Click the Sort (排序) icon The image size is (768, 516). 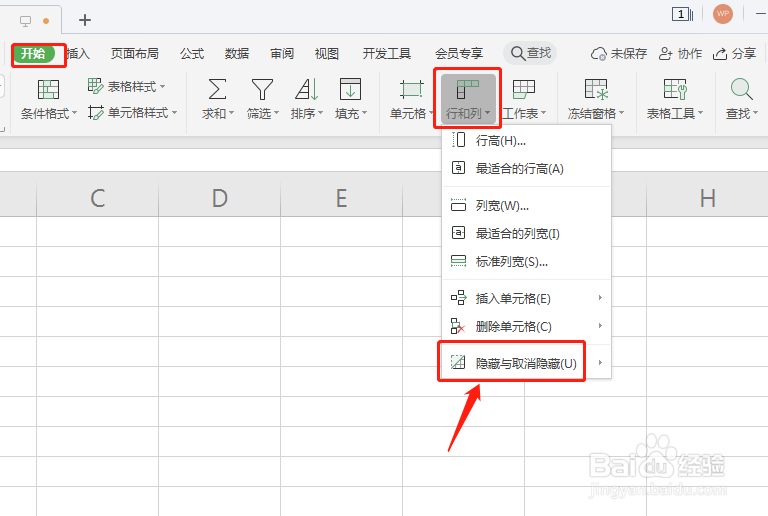[x=307, y=90]
